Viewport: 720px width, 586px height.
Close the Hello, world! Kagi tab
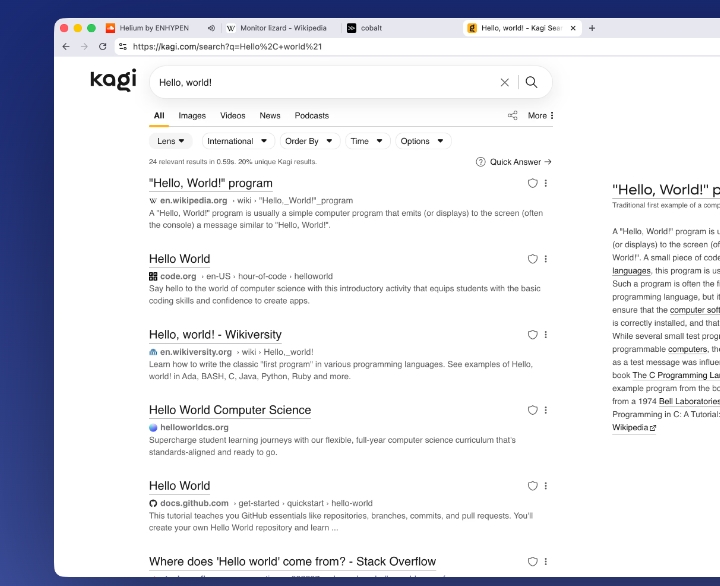573,28
